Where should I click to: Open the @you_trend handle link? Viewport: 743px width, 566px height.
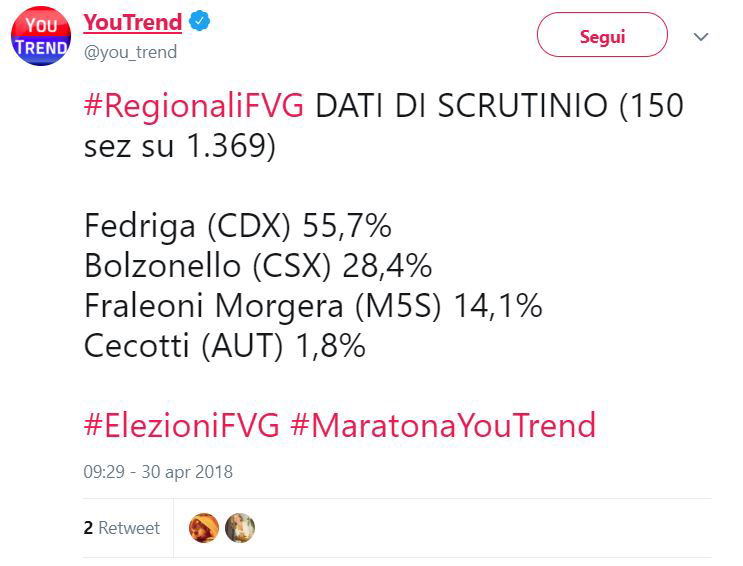(x=130, y=52)
